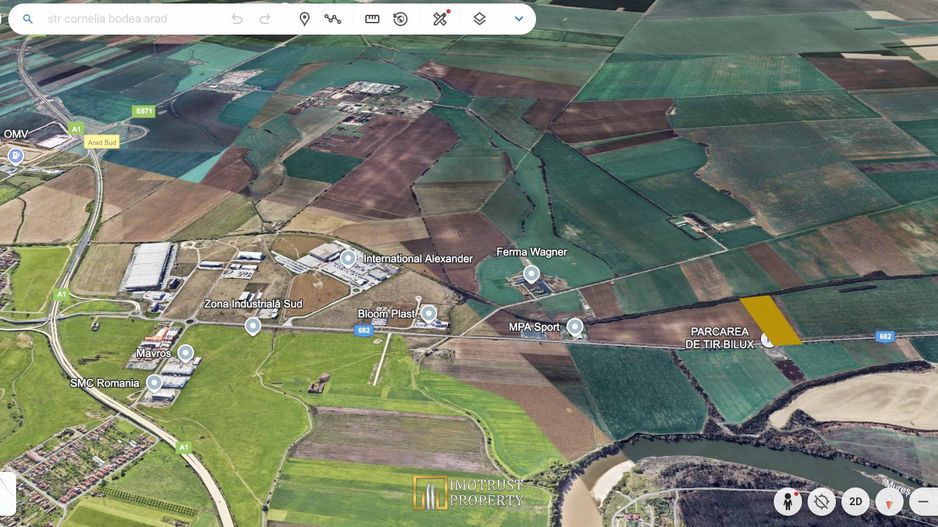This screenshot has width=938, height=527.
Task: Click the International Alexander place marker
Action: point(348,258)
